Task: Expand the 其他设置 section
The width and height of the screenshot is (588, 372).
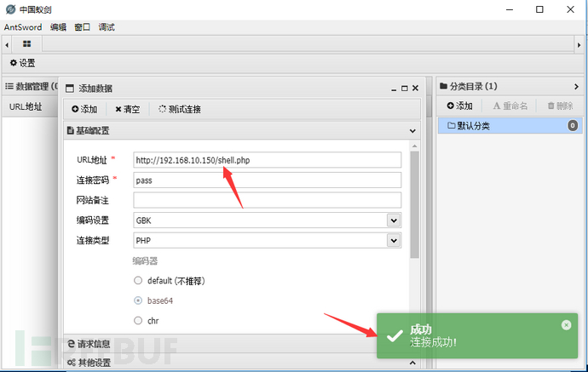Action: pyautogui.click(x=242, y=363)
